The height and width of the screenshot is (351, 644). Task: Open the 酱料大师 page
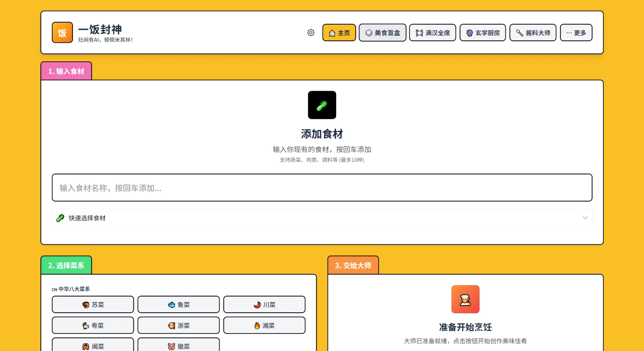point(533,33)
